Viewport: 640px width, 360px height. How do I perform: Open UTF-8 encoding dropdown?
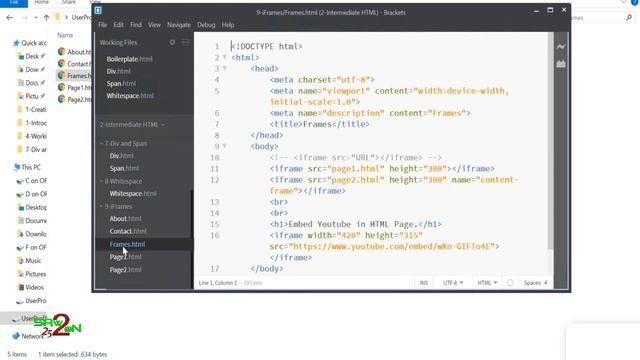coord(453,282)
